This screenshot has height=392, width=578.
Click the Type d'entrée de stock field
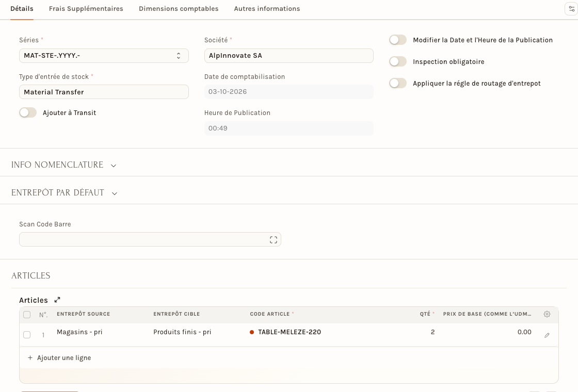pos(104,92)
